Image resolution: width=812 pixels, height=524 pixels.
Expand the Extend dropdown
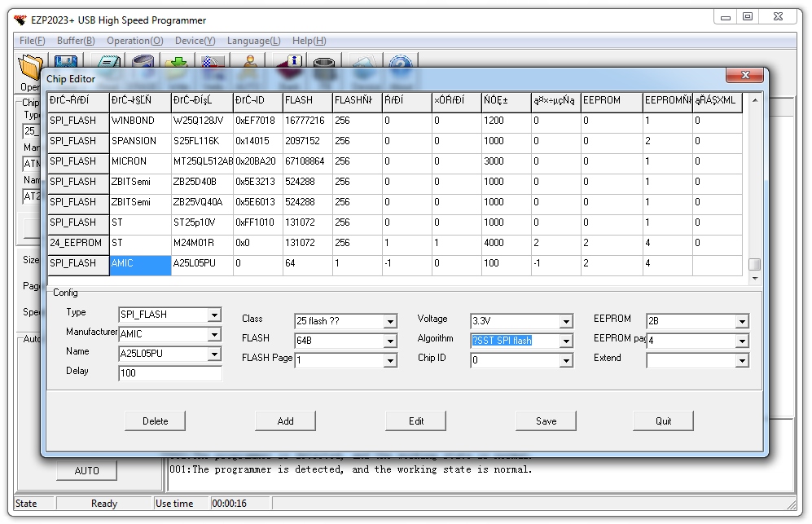[x=741, y=360]
